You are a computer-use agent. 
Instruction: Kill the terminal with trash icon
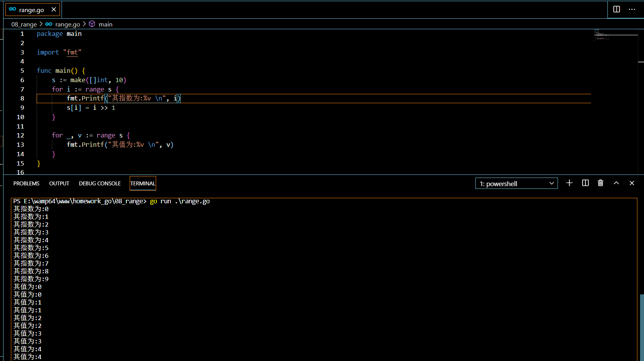click(x=600, y=183)
